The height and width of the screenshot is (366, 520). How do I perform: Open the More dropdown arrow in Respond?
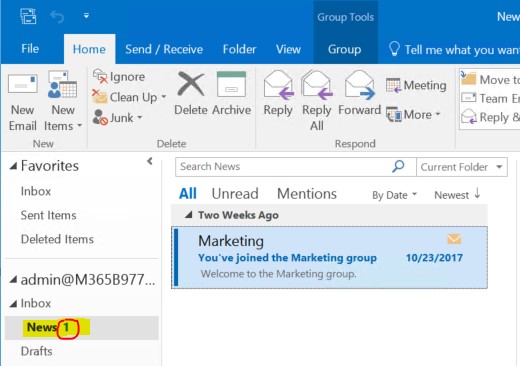[438, 114]
